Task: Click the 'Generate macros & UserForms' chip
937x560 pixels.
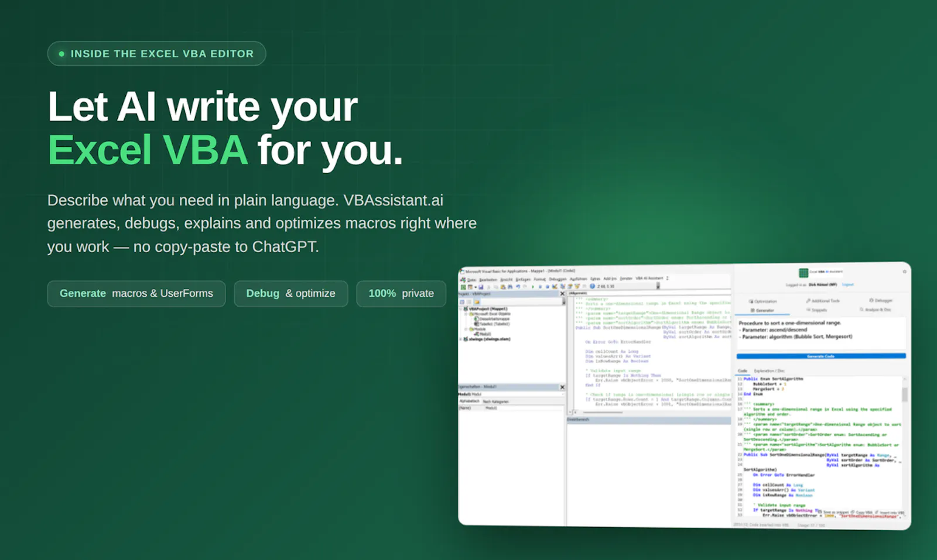Action: [136, 294]
